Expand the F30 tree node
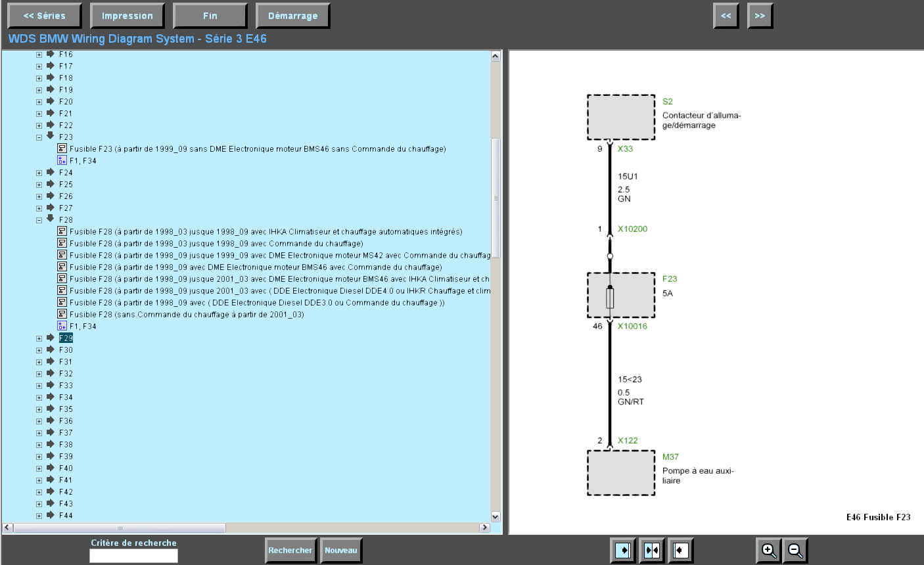This screenshot has height=565, width=924. [39, 350]
